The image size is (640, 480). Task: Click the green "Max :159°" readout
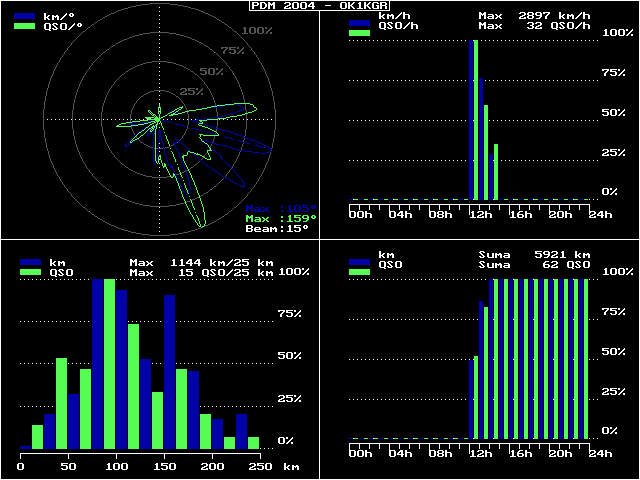pyautogui.click(x=281, y=219)
